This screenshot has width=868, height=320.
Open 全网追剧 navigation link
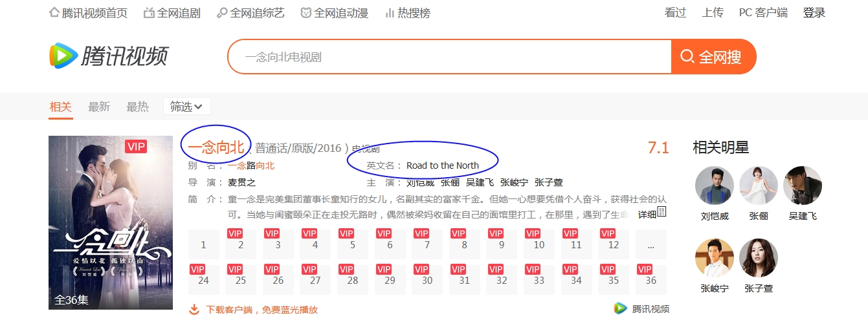[179, 13]
